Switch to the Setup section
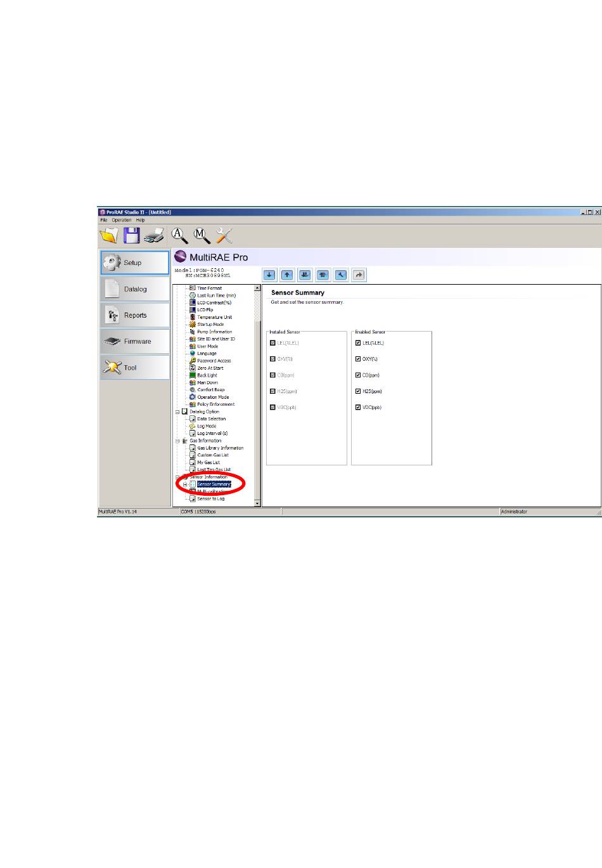This screenshot has width=602, height=868. click(x=135, y=262)
